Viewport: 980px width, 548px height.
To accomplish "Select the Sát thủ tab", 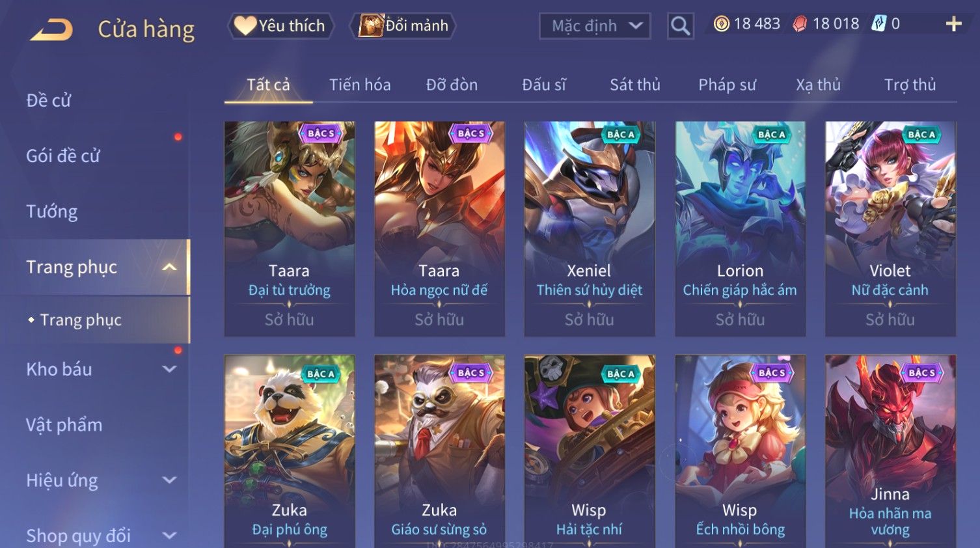I will (x=635, y=85).
